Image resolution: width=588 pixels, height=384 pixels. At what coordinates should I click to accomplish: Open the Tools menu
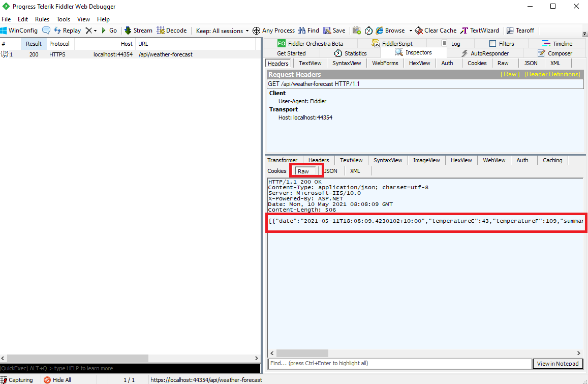pos(63,19)
